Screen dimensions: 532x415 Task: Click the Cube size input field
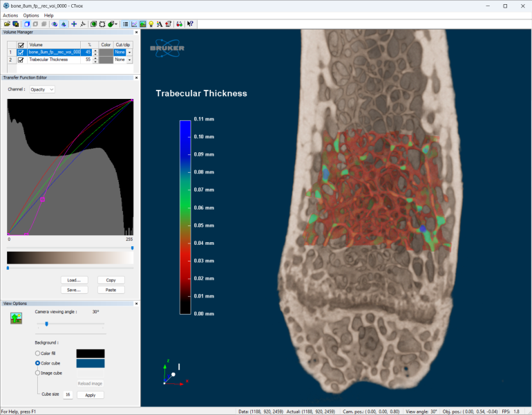[x=68, y=395]
